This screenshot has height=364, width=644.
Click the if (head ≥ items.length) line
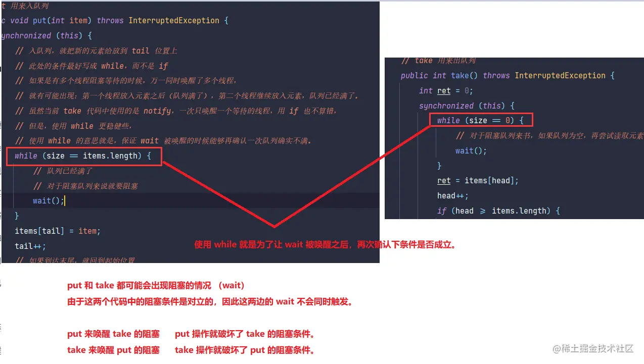tap(498, 211)
